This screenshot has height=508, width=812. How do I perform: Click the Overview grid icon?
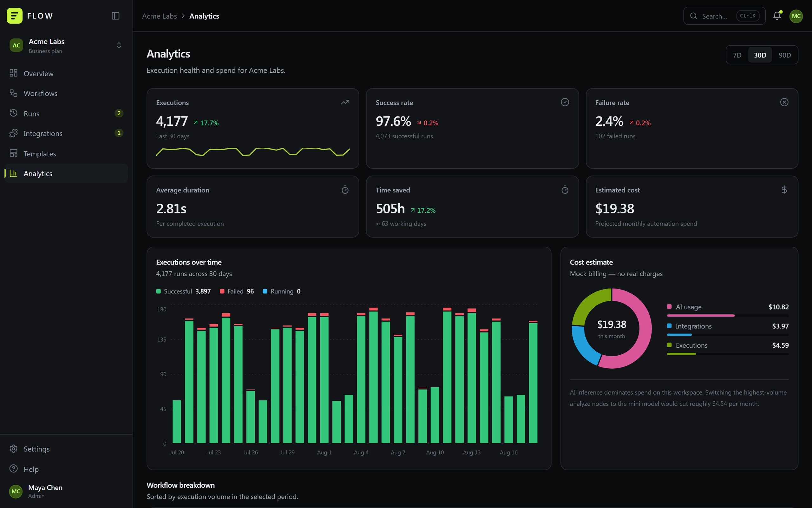point(13,73)
